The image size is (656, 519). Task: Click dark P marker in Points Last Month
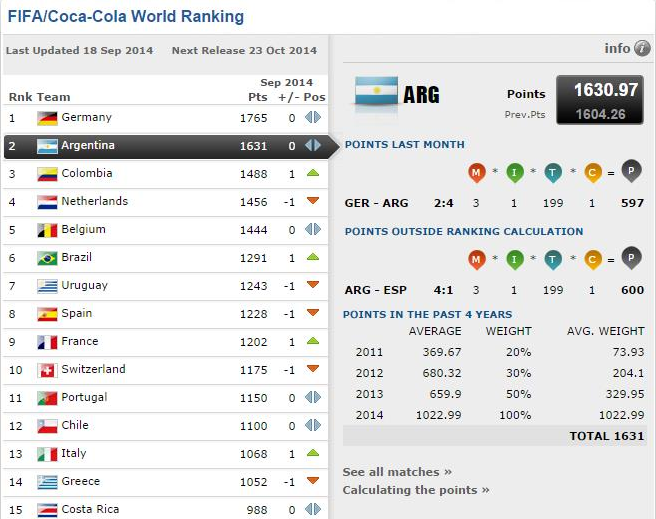pos(631,171)
